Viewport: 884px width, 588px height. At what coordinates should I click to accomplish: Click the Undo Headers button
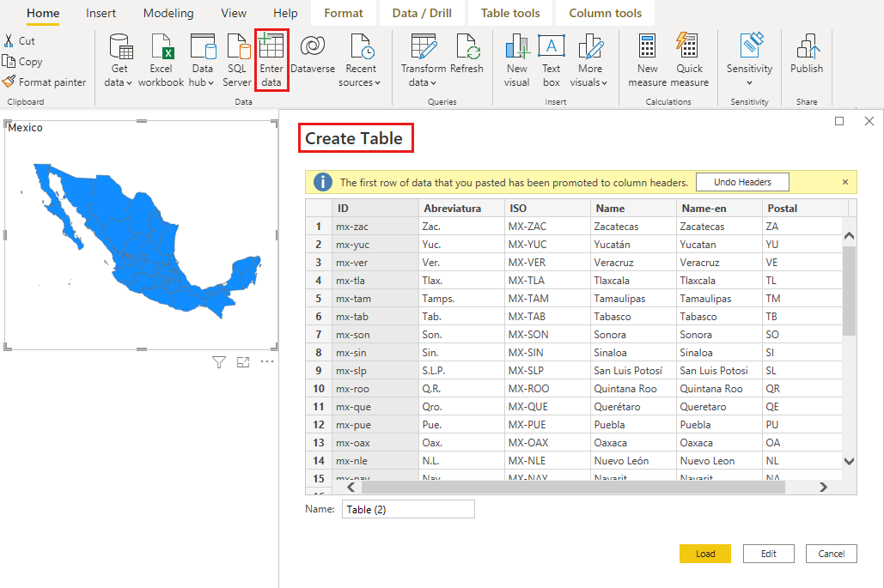pos(742,181)
